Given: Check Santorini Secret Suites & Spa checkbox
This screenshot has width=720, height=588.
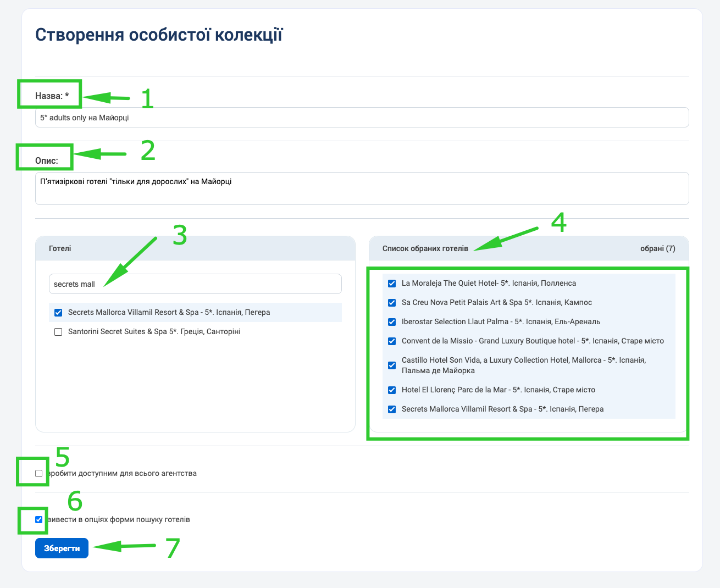Looking at the screenshot, I should click(58, 332).
